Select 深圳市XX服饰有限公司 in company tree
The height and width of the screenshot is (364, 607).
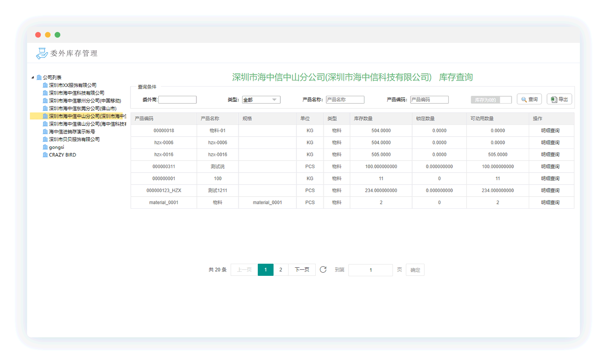(72, 85)
